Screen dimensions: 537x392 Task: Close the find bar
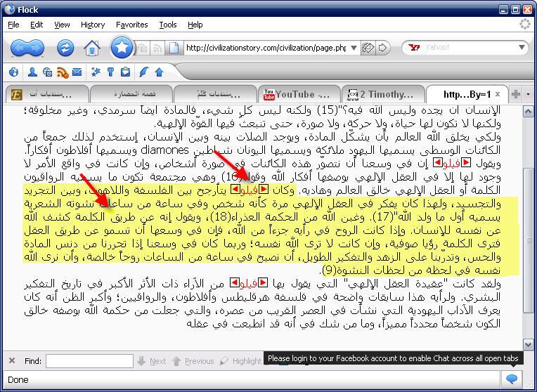[x=12, y=361]
